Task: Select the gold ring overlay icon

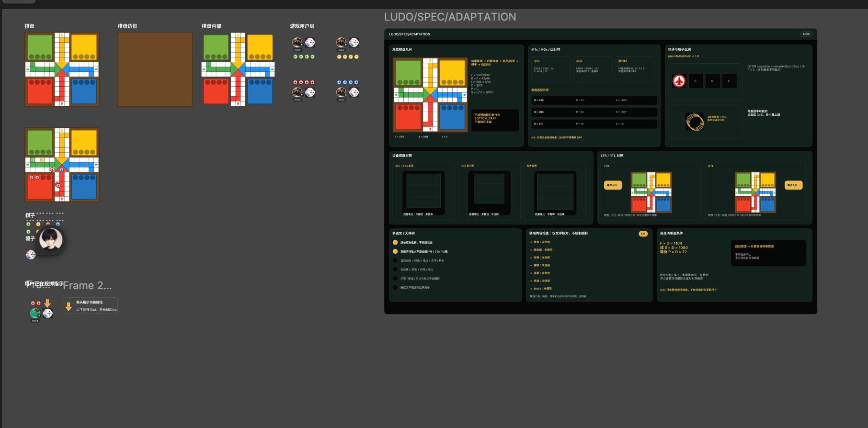Action: coord(695,122)
